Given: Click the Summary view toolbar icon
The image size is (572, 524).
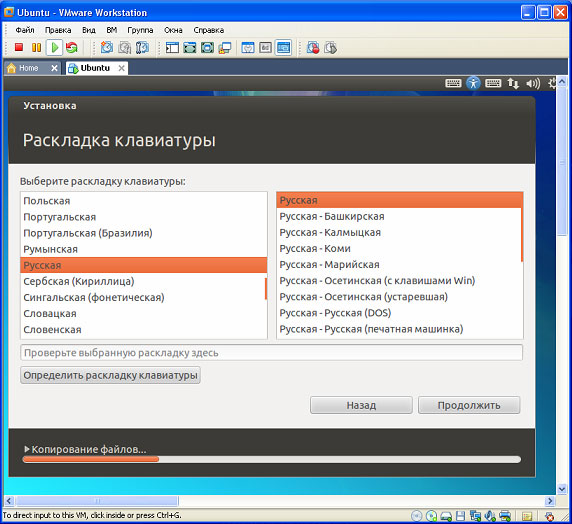Looking at the screenshot, I should coord(248,47).
